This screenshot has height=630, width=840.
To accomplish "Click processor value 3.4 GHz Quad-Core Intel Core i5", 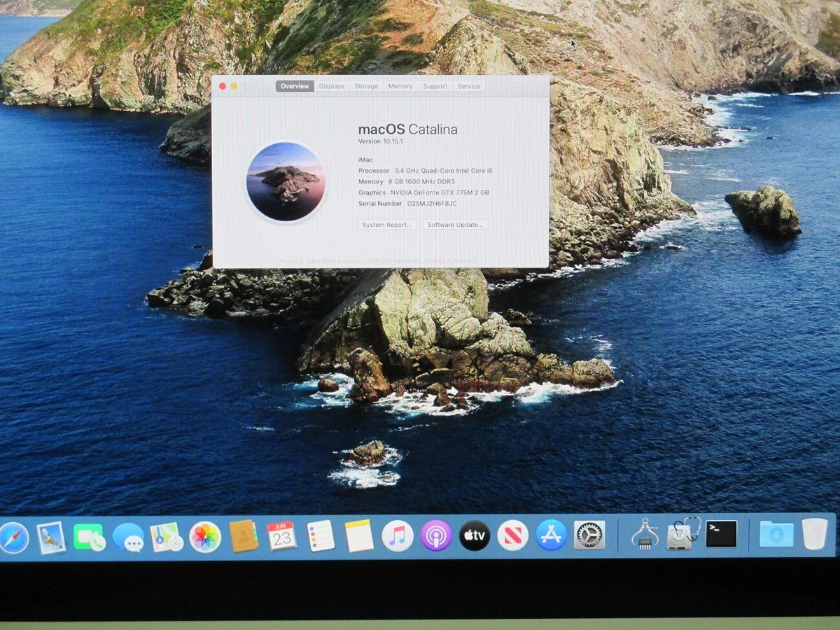I will (444, 171).
